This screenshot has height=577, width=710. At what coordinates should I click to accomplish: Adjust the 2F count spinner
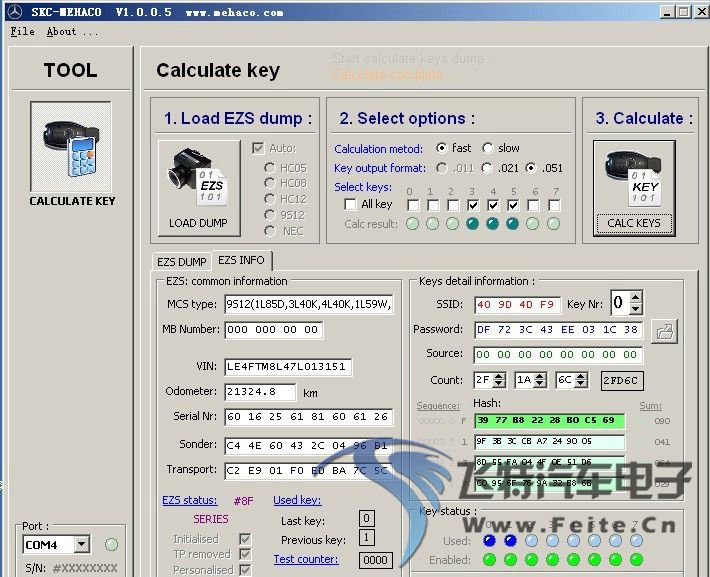[499, 380]
